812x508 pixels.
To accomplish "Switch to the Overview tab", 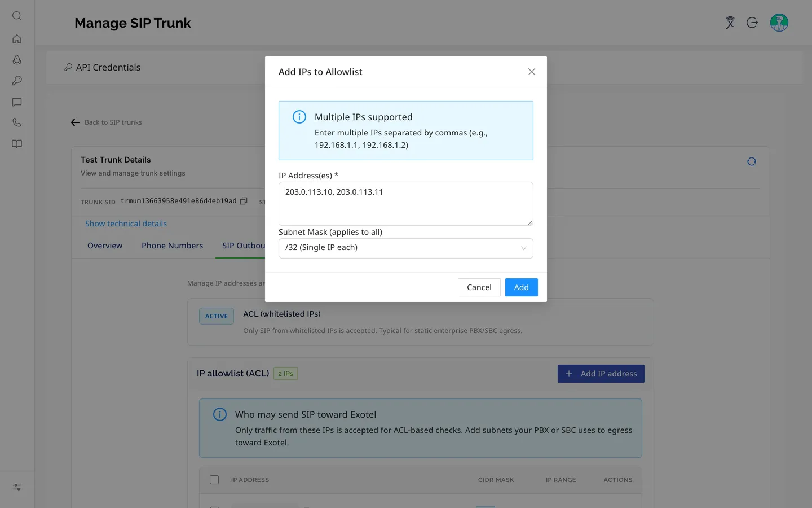I will click(x=105, y=246).
